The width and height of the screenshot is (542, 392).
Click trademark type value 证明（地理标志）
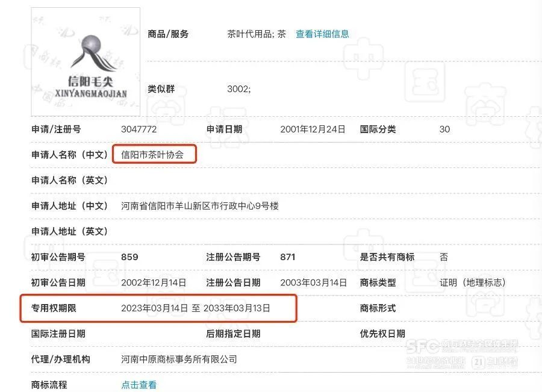click(x=472, y=282)
